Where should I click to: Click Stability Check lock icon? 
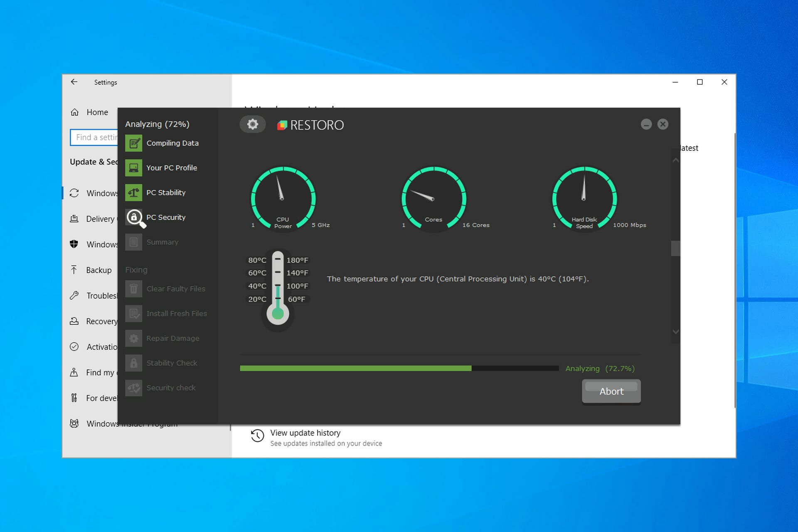pyautogui.click(x=133, y=363)
